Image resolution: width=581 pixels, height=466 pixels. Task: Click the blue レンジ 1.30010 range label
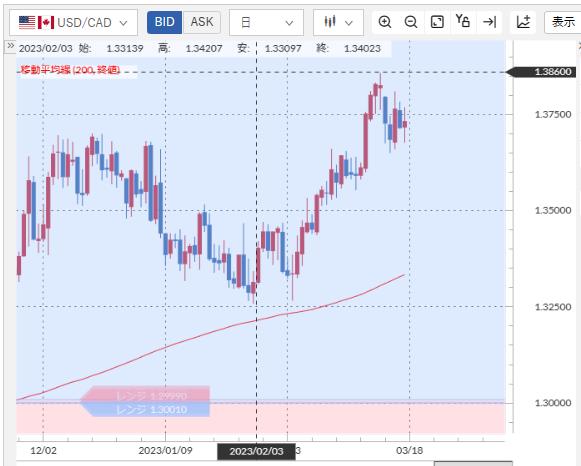(x=146, y=409)
